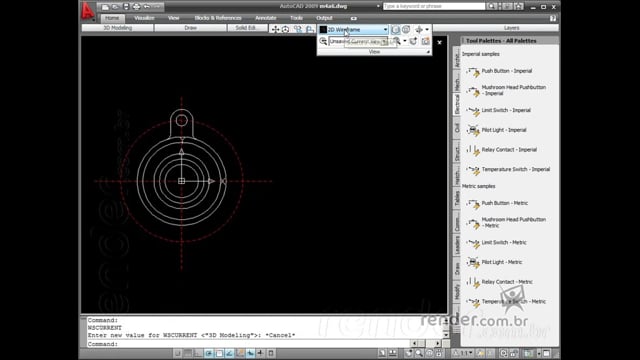
Task: Click Save in quick access toolbar
Action: pos(126,7)
